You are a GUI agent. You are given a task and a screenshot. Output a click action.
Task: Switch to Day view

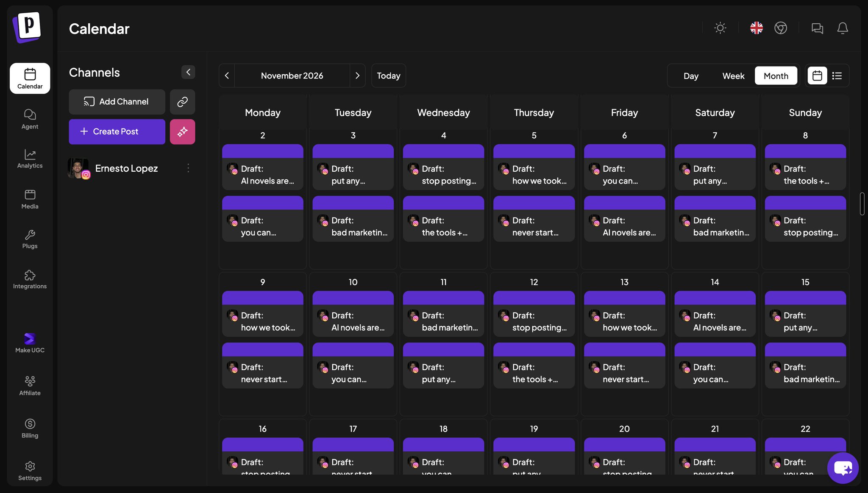691,76
